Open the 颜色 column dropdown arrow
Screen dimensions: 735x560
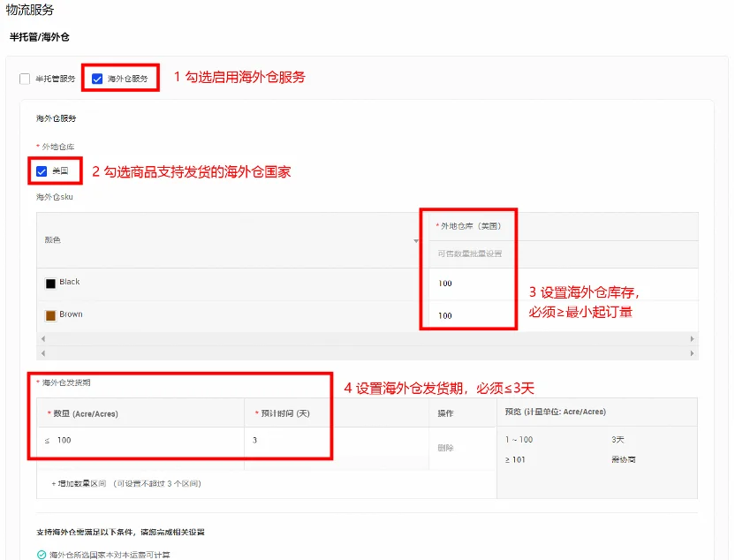click(x=416, y=241)
